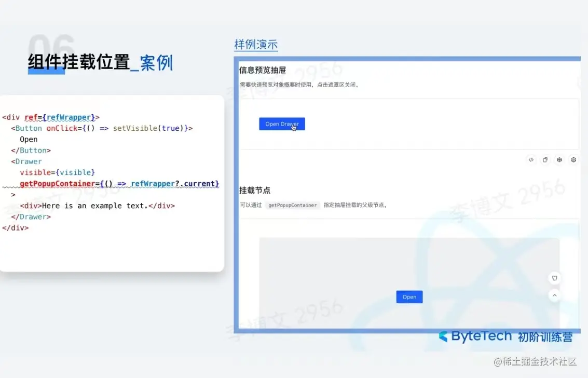Screen dimensions: 588x378
Task: Copy the demo code with the copy icon
Action: pyautogui.click(x=545, y=160)
